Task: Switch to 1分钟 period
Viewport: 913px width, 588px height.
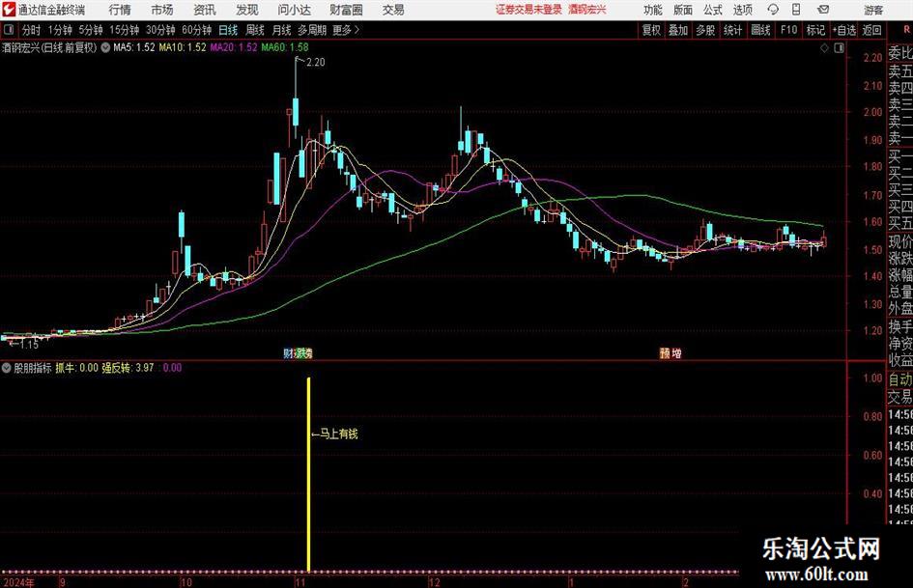Action: (x=60, y=30)
